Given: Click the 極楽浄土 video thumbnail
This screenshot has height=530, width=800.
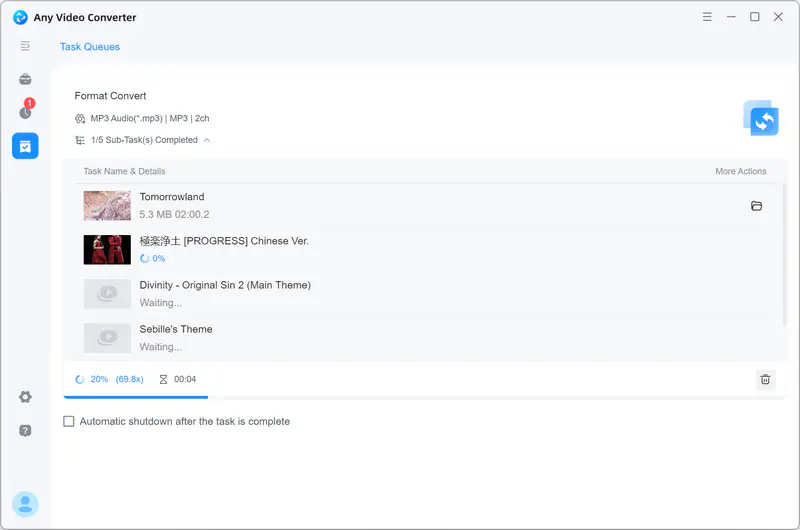Looking at the screenshot, I should pyautogui.click(x=107, y=249).
